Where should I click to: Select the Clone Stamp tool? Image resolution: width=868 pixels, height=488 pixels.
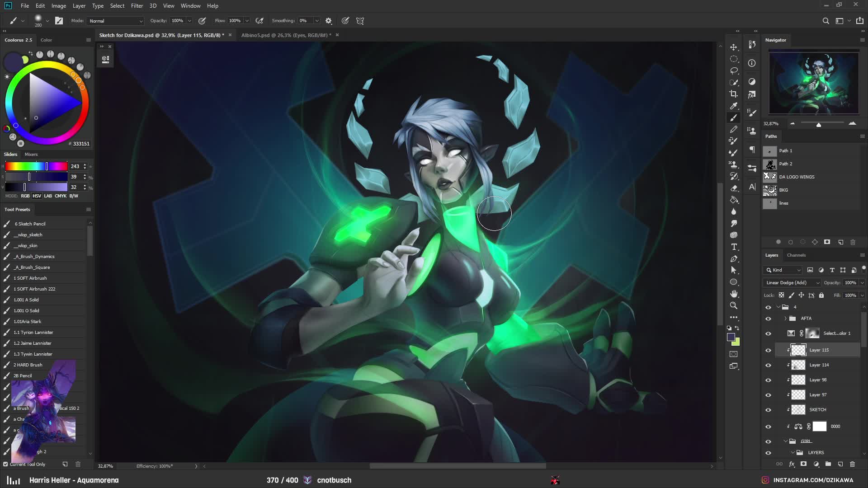click(734, 164)
